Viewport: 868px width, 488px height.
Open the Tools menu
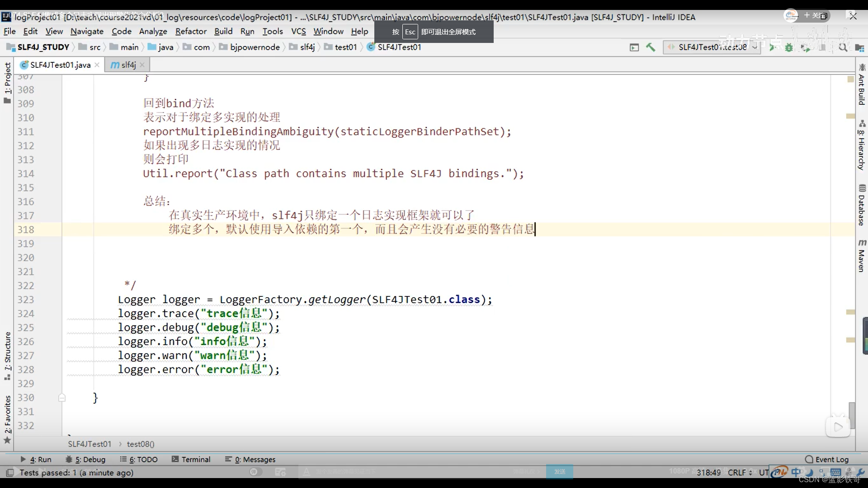coord(273,31)
